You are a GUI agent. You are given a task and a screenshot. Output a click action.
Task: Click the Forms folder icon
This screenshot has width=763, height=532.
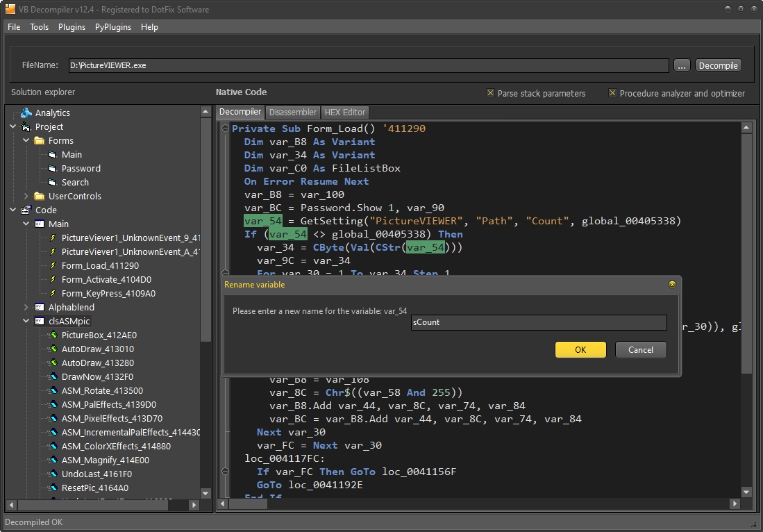[40, 141]
